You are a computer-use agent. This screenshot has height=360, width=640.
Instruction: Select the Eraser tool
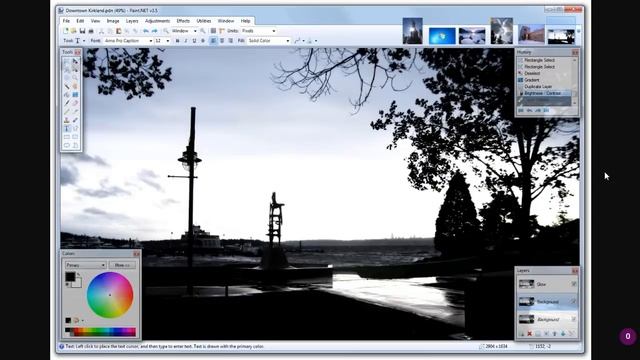tap(76, 103)
